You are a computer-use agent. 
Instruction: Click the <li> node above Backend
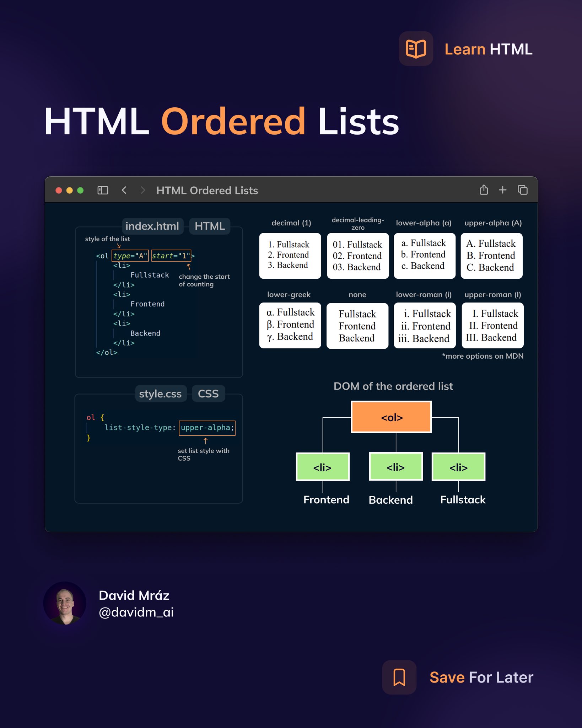tap(396, 466)
